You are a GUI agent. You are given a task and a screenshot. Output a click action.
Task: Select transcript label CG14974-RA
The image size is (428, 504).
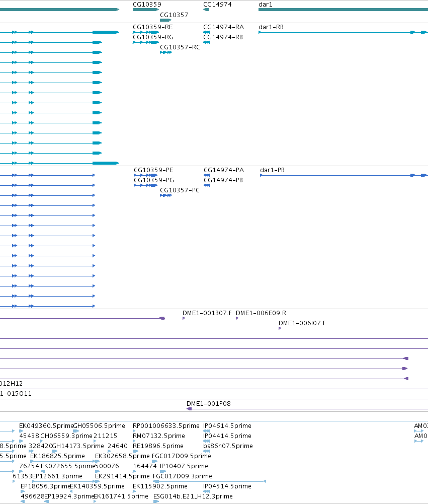pyautogui.click(x=223, y=27)
